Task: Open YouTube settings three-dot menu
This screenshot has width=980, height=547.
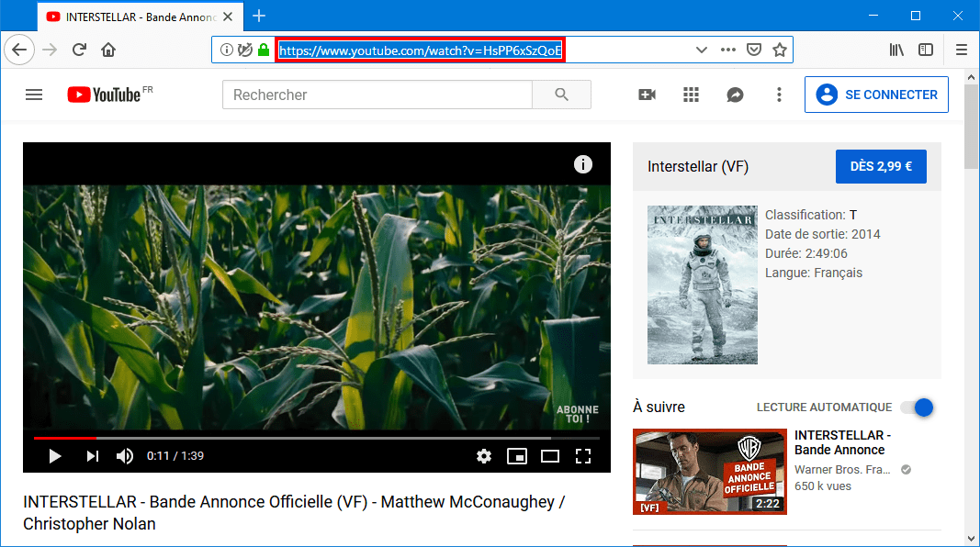Action: point(779,95)
